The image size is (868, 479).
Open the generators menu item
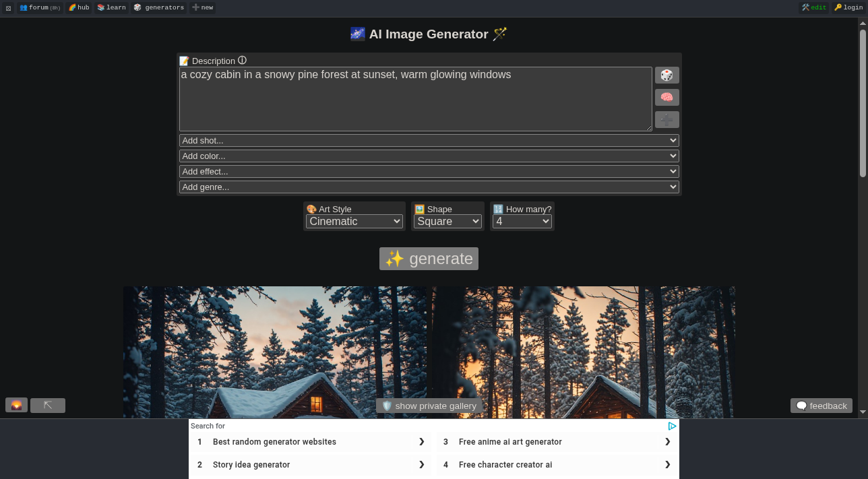pos(159,7)
